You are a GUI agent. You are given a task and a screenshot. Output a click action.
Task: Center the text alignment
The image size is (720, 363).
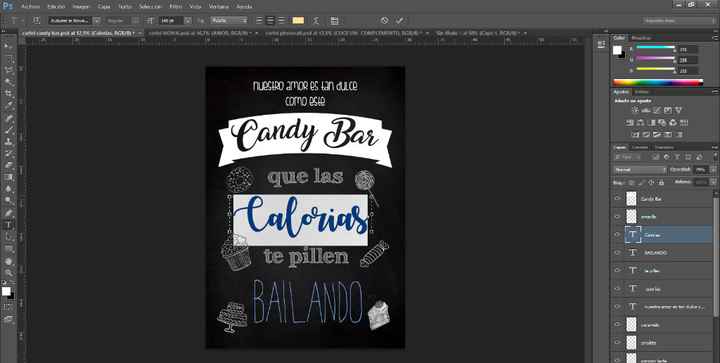[270, 21]
